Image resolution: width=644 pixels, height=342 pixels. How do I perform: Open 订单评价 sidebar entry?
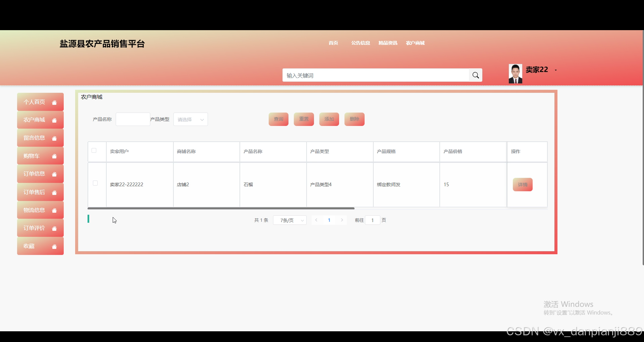point(40,228)
